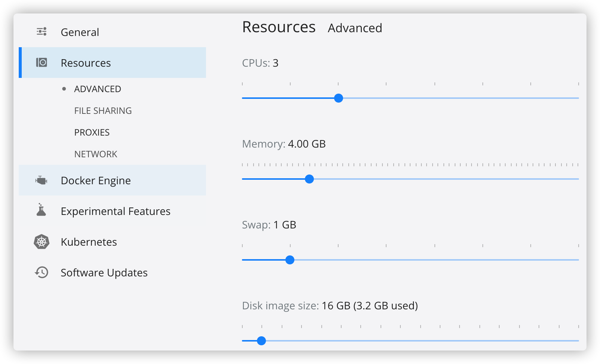Click the Docker Engine icon

coord(41,180)
